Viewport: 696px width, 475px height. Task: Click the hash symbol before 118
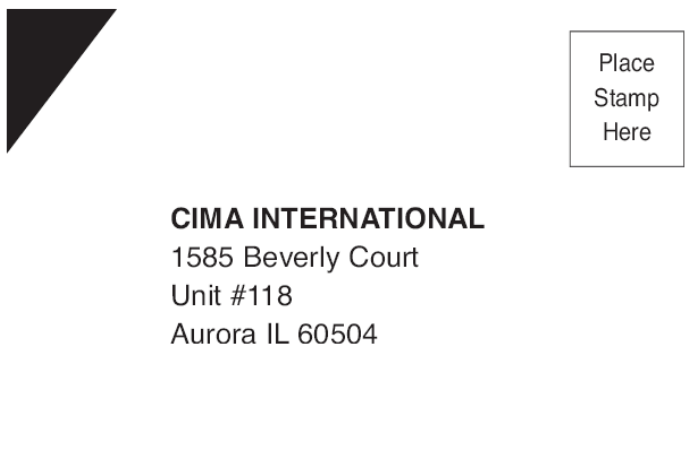pos(238,296)
